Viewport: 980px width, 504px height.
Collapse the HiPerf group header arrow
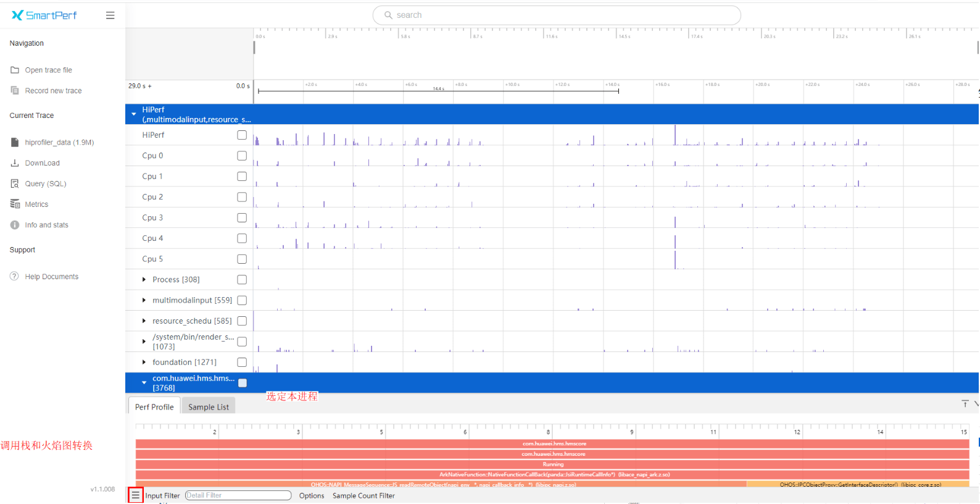tap(134, 114)
